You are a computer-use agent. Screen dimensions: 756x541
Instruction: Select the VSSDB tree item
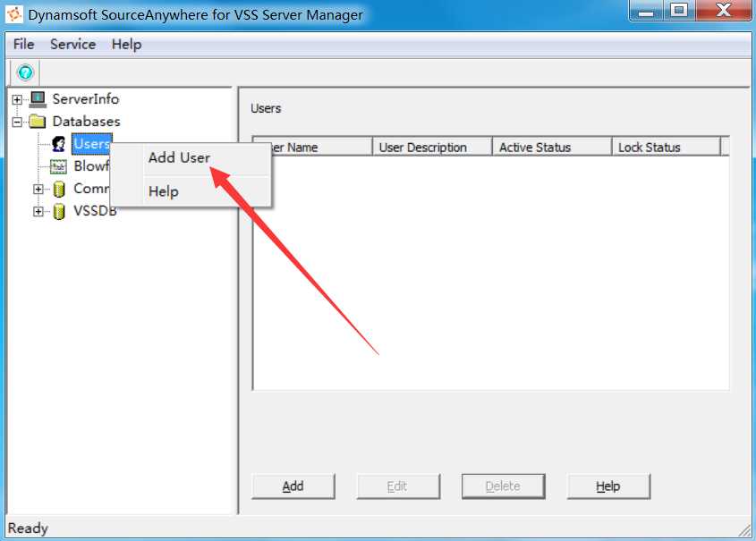[x=95, y=210]
